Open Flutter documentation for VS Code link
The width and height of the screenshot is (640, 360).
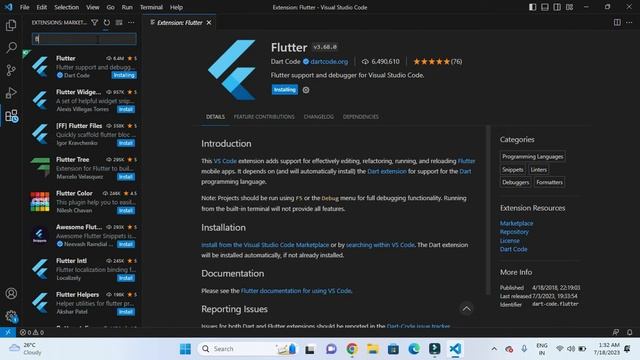point(296,291)
